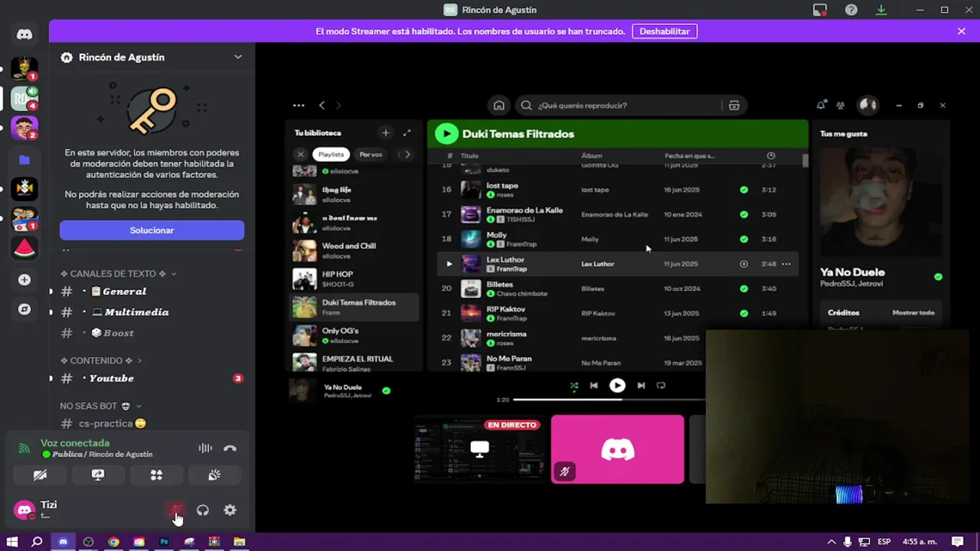
Task: Select Por vos filter chip
Action: click(371, 155)
